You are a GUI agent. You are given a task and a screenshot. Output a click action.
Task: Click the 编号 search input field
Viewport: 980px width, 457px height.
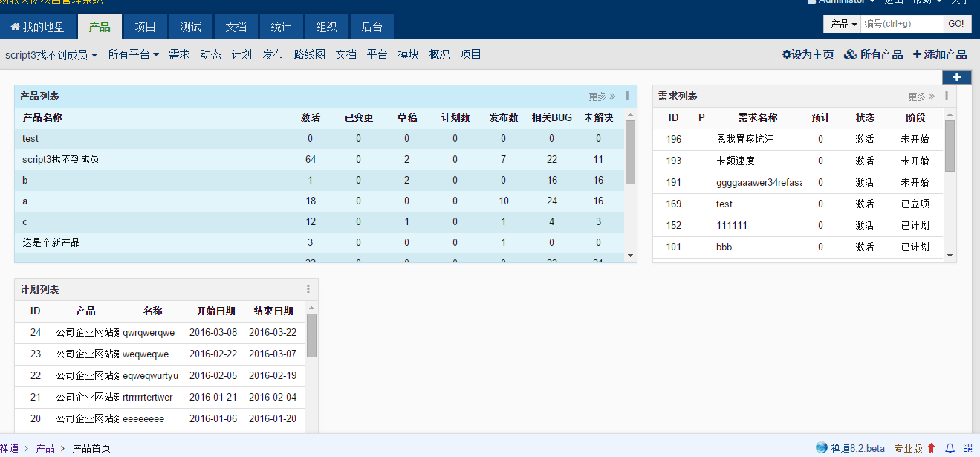[903, 24]
